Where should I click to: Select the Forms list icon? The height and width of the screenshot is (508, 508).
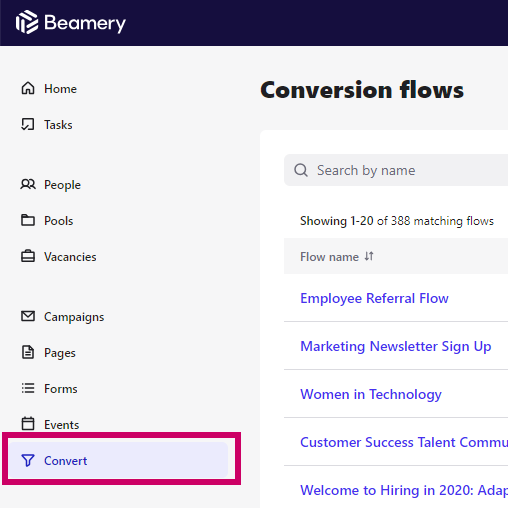tap(28, 388)
